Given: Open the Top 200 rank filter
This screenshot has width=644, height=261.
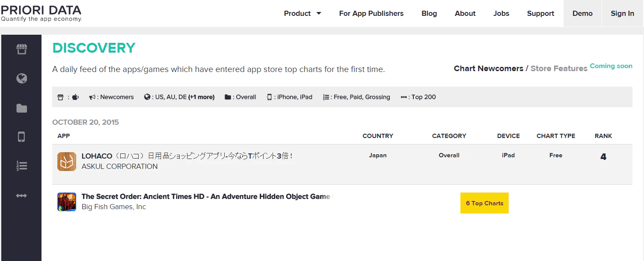Looking at the screenshot, I should (x=424, y=97).
